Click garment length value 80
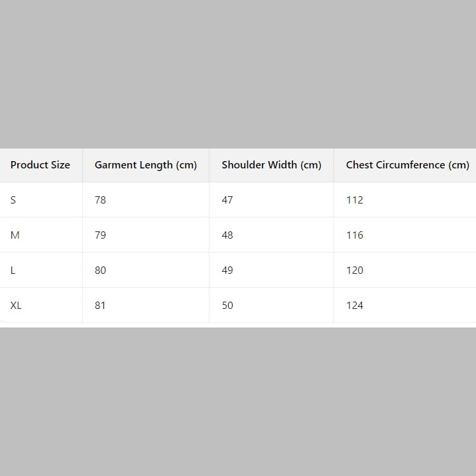This screenshot has width=476, height=476. click(100, 270)
